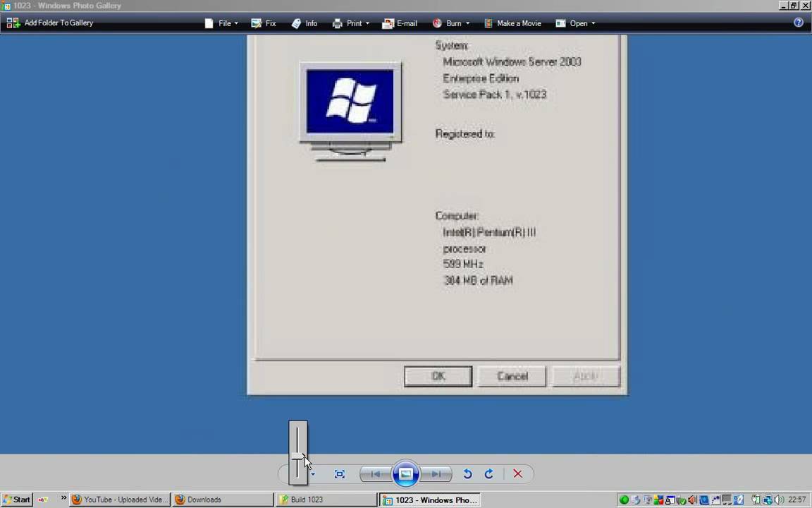Click the four-color squares tray icon
The width and height of the screenshot is (812, 508).
click(x=659, y=500)
